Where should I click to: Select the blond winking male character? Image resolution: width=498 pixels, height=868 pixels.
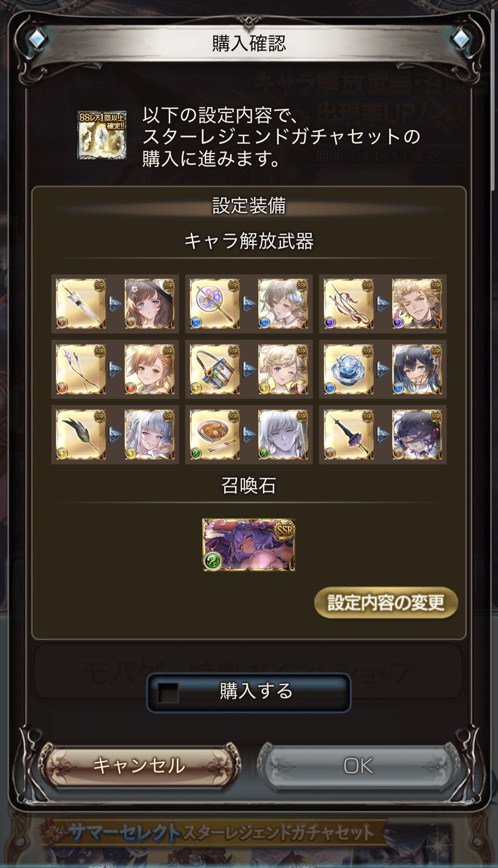click(417, 304)
